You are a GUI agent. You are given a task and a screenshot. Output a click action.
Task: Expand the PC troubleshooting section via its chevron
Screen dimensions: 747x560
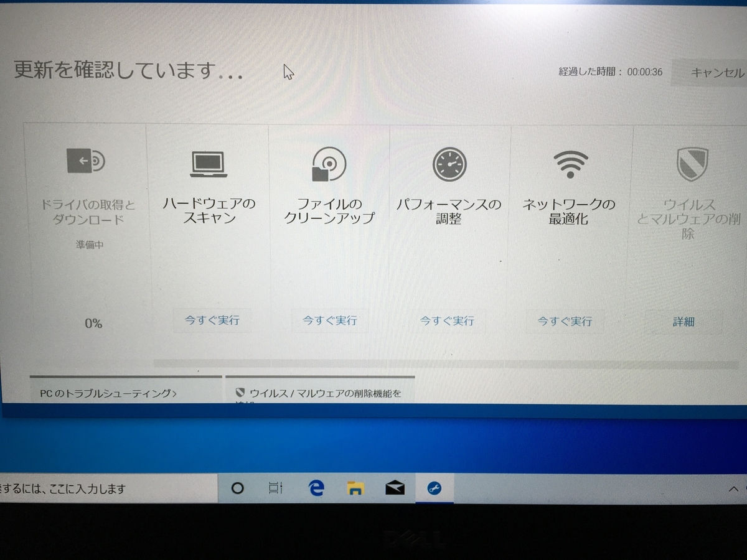click(176, 393)
